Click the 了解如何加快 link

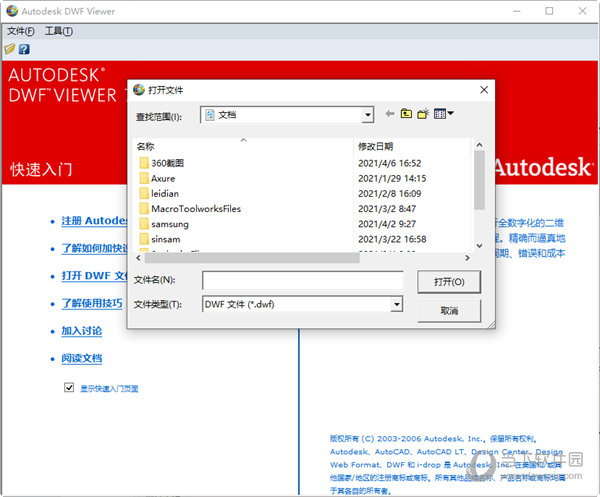coord(94,248)
